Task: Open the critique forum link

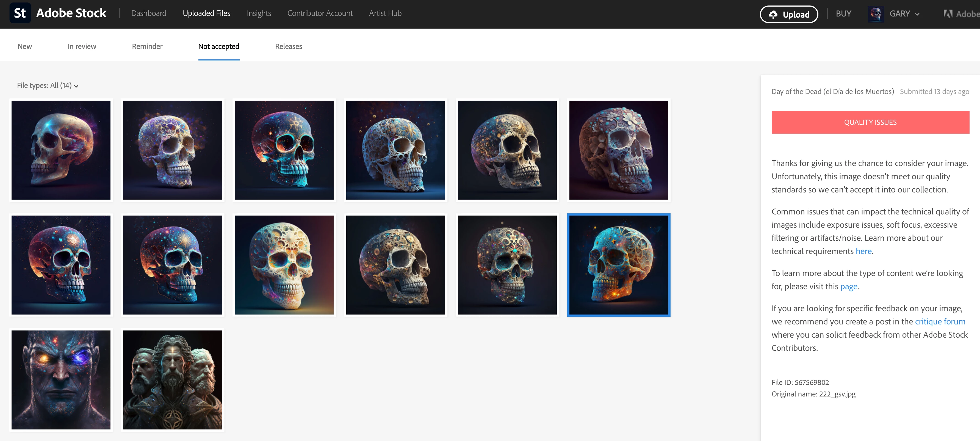Action: click(x=940, y=321)
